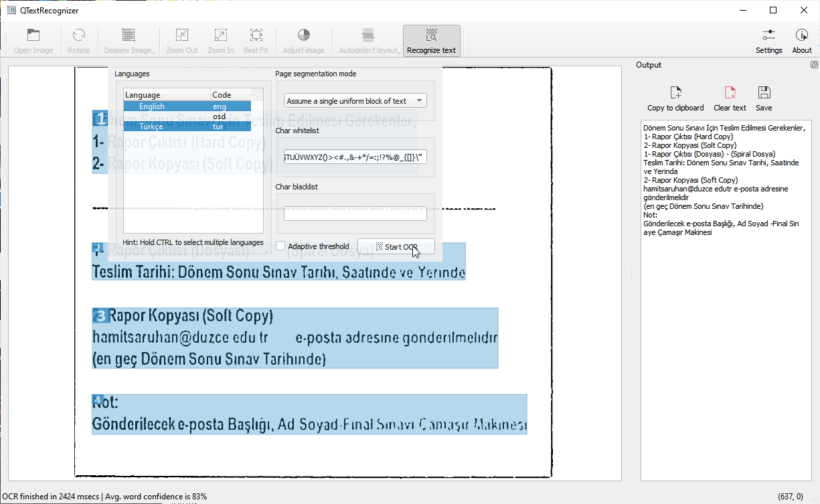Click the Char whitelist input field
Screen dimensions: 820x504
(x=355, y=157)
